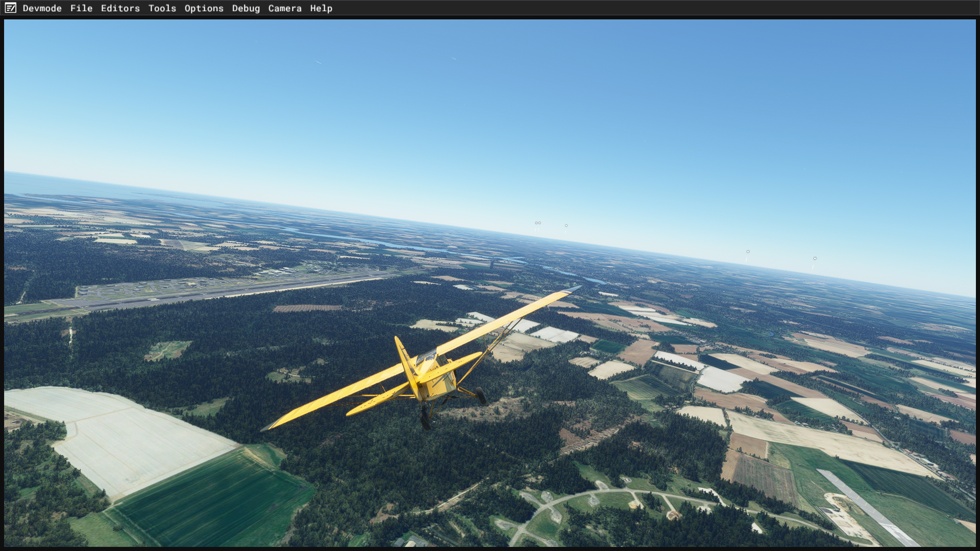Expand the Tools menu
The width and height of the screenshot is (980, 551).
tap(162, 8)
